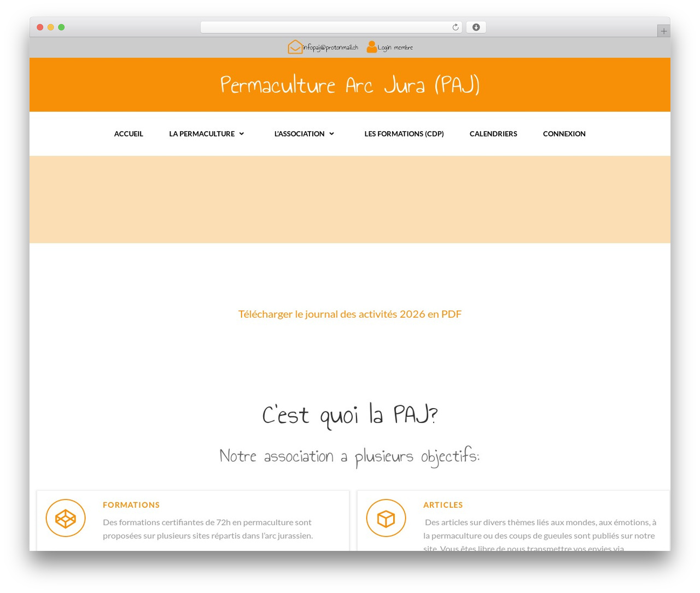Viewport: 700px width, 593px height.
Task: Select the Connexion menu item
Action: coord(564,133)
